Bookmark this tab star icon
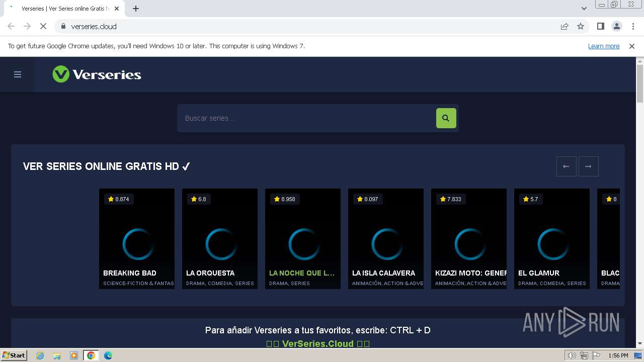Screen dimensions: 644x362 [x=581, y=26]
